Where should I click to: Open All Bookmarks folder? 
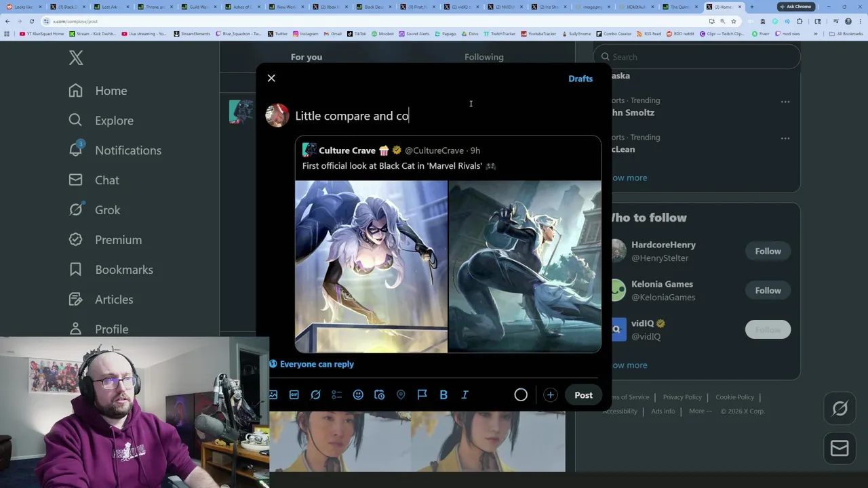tap(846, 34)
